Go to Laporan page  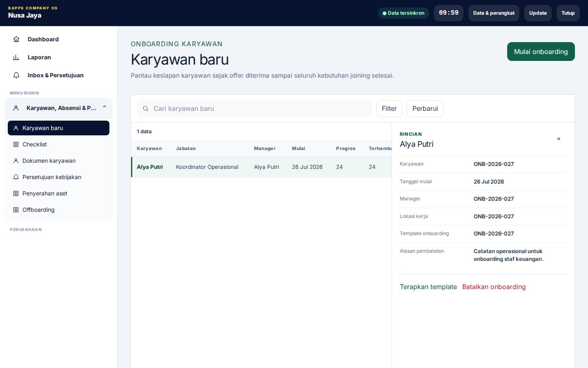(58, 57)
